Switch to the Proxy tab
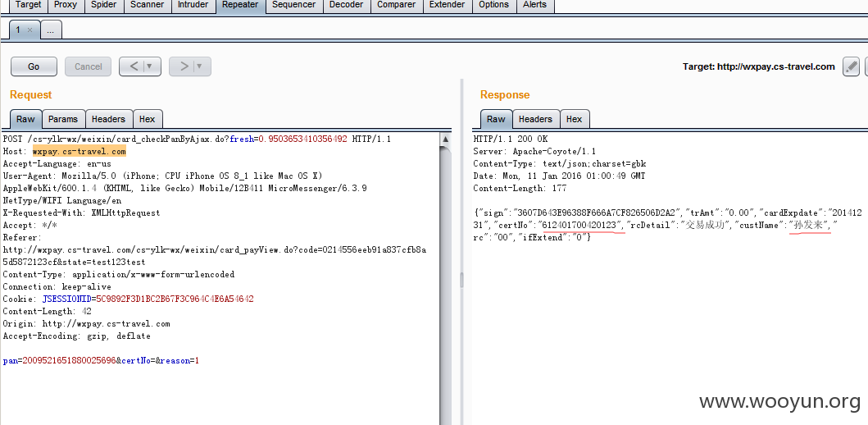 tap(66, 6)
